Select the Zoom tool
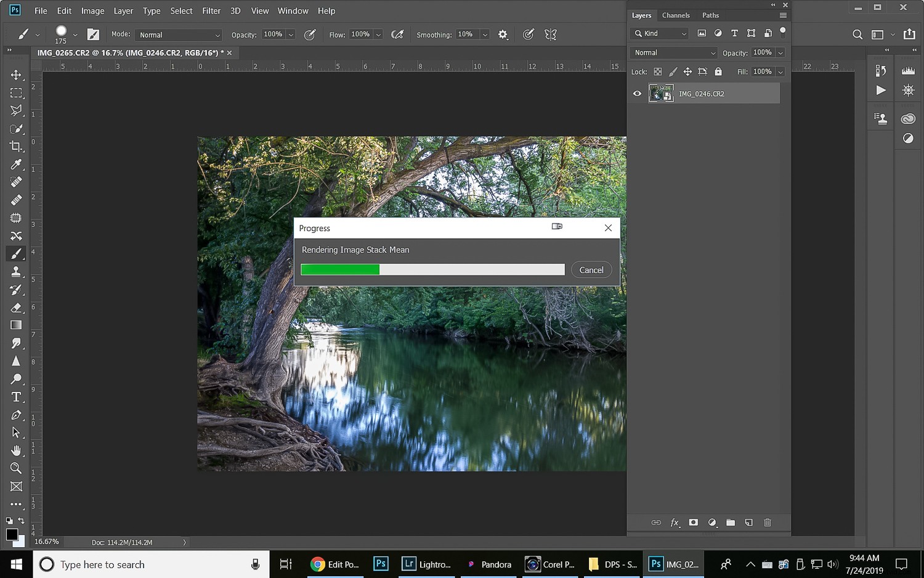The width and height of the screenshot is (924, 578). tap(16, 468)
